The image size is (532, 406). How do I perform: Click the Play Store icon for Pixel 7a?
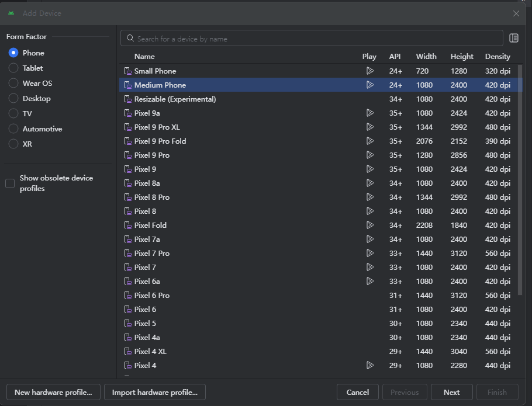click(x=370, y=240)
